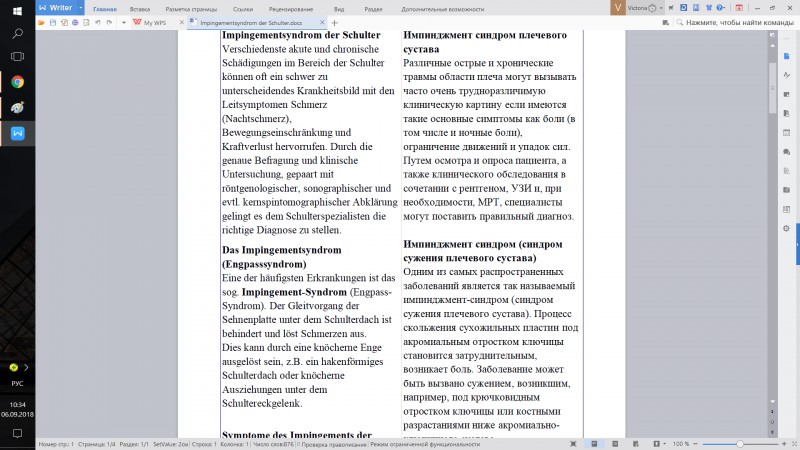Click the blue document icon in title bar
This screenshot has width=800, height=450.
click(696, 8)
